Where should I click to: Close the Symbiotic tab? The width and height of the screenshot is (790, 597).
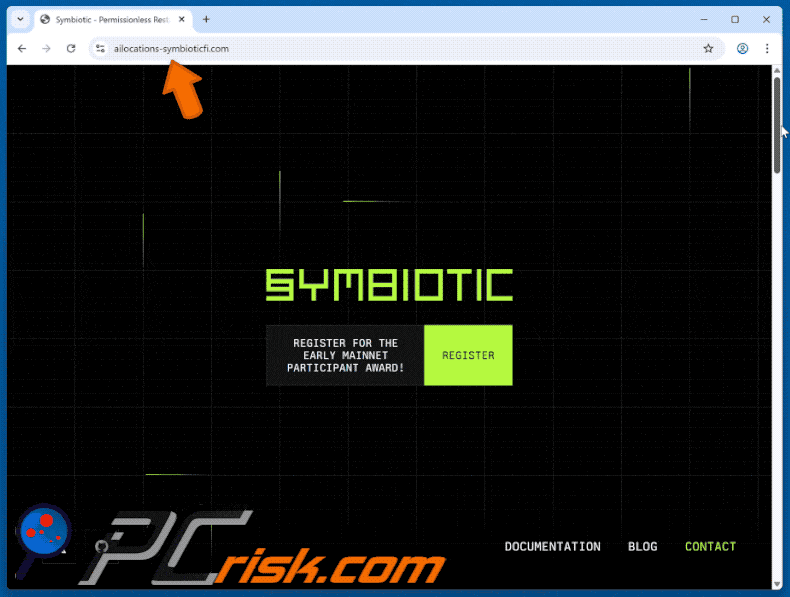[182, 19]
